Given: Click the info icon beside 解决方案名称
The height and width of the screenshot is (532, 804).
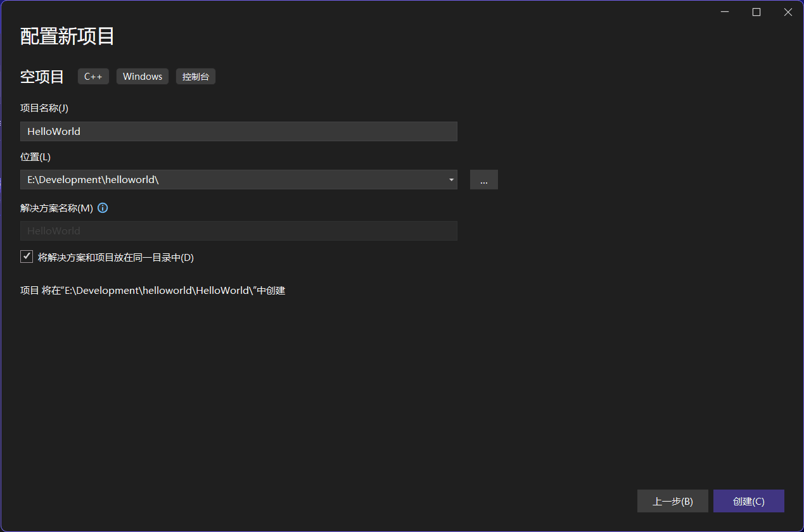Looking at the screenshot, I should 103,208.
